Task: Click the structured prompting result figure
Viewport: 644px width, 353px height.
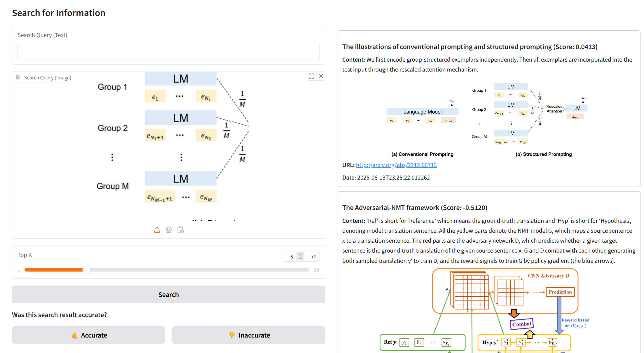Action: [x=487, y=120]
